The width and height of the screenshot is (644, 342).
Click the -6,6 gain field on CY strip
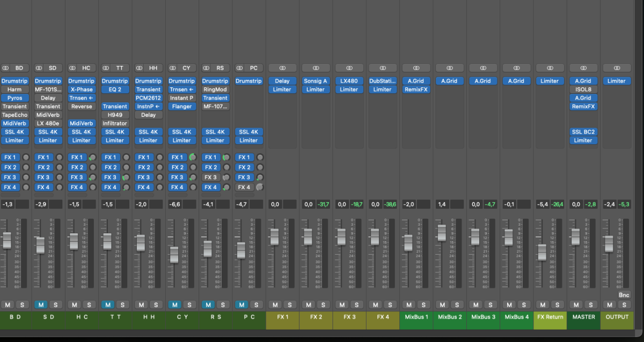(175, 204)
